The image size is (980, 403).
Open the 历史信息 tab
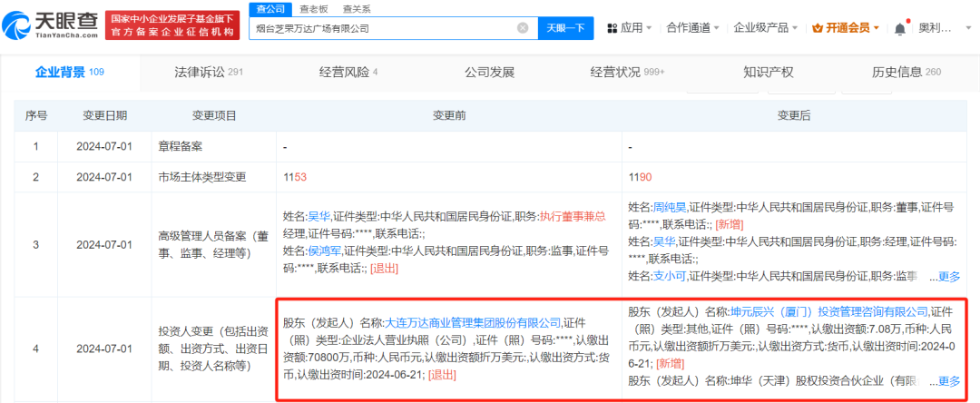coord(906,73)
